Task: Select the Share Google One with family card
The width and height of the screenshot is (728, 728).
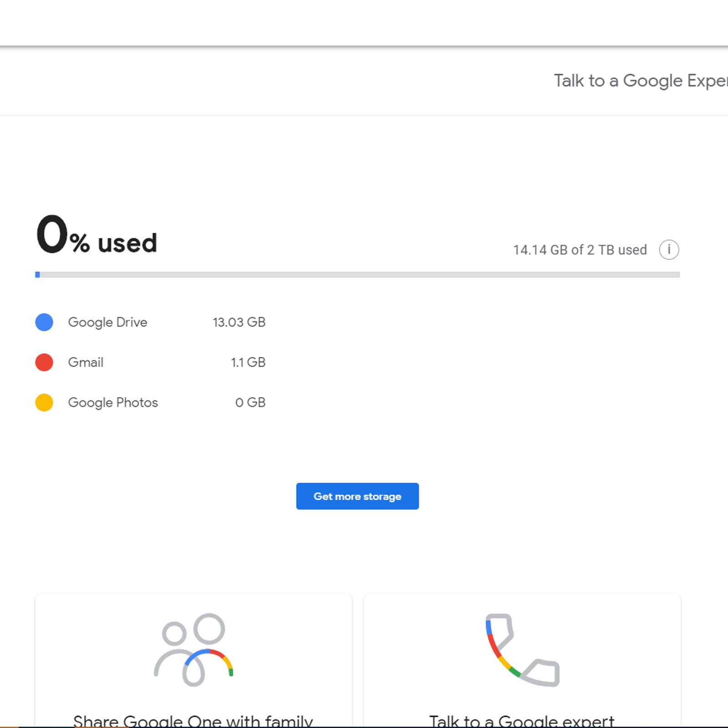Action: pos(193,660)
